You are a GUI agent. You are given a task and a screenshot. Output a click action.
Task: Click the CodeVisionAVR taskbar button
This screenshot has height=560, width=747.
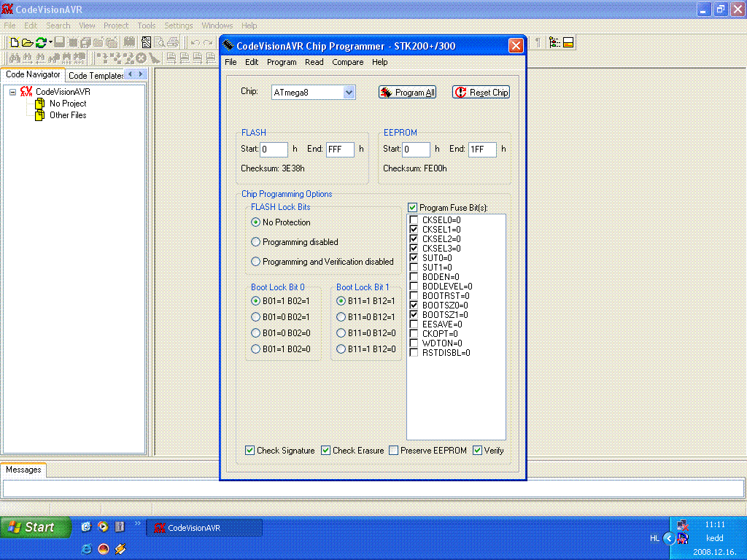pyautogui.click(x=204, y=528)
